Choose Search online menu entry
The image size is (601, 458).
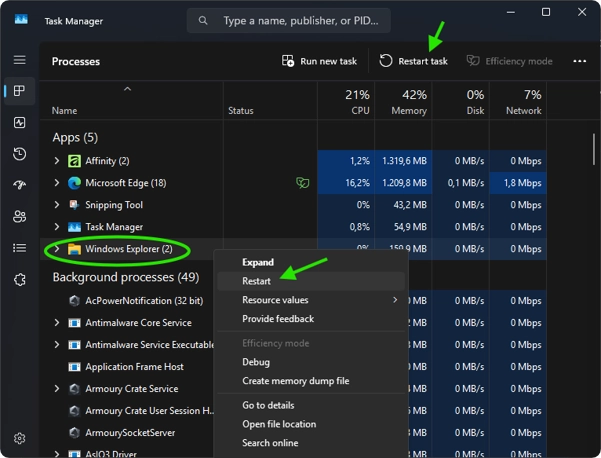[x=311, y=443]
